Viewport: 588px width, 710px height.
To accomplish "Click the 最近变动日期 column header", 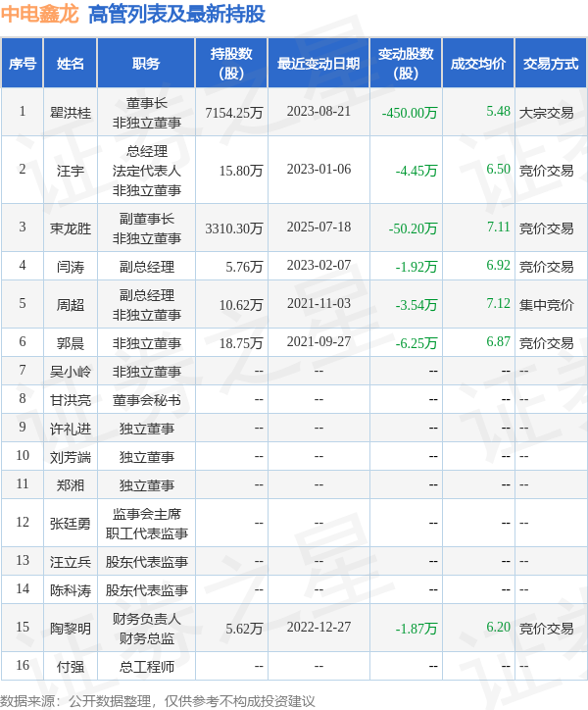I will (318, 64).
